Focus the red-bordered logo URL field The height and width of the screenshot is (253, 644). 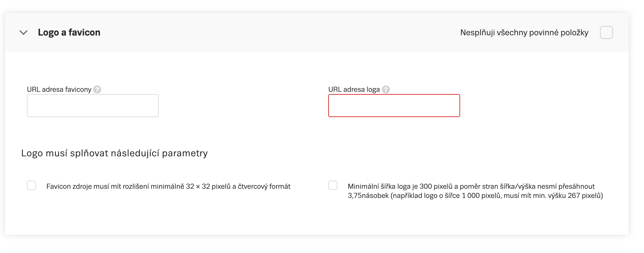pos(394,106)
